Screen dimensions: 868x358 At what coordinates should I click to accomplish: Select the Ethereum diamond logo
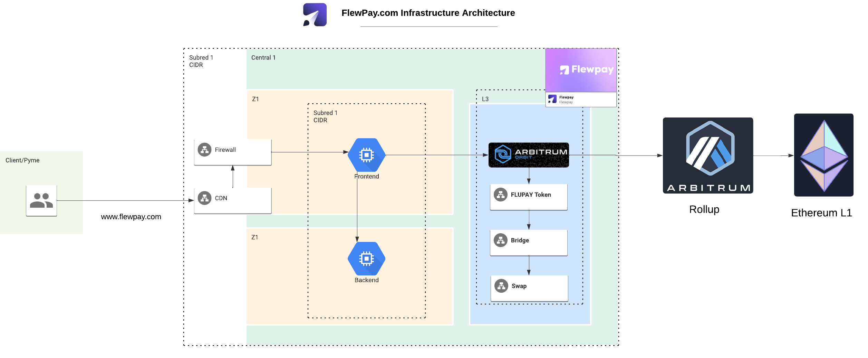tap(824, 155)
